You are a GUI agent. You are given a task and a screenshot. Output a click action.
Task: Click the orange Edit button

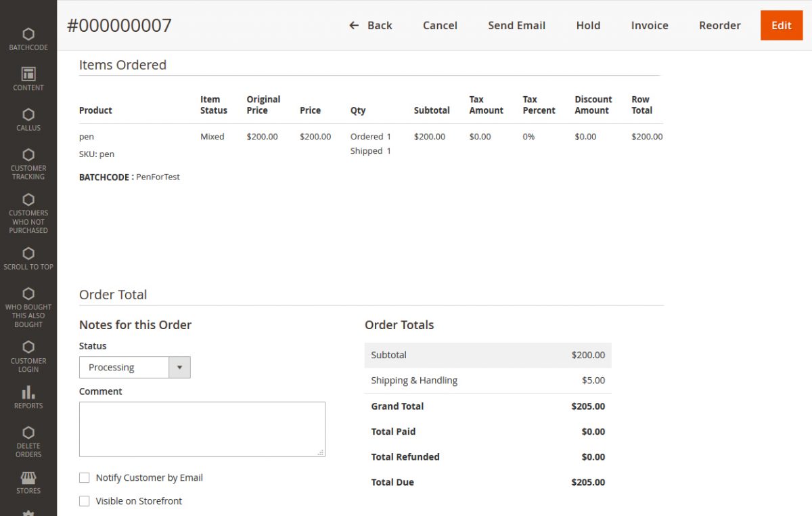[x=782, y=25]
